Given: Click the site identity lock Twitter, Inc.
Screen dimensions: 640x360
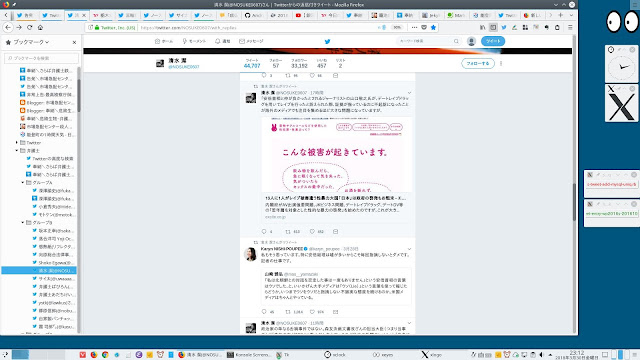Looking at the screenshot, I should pos(115,28).
